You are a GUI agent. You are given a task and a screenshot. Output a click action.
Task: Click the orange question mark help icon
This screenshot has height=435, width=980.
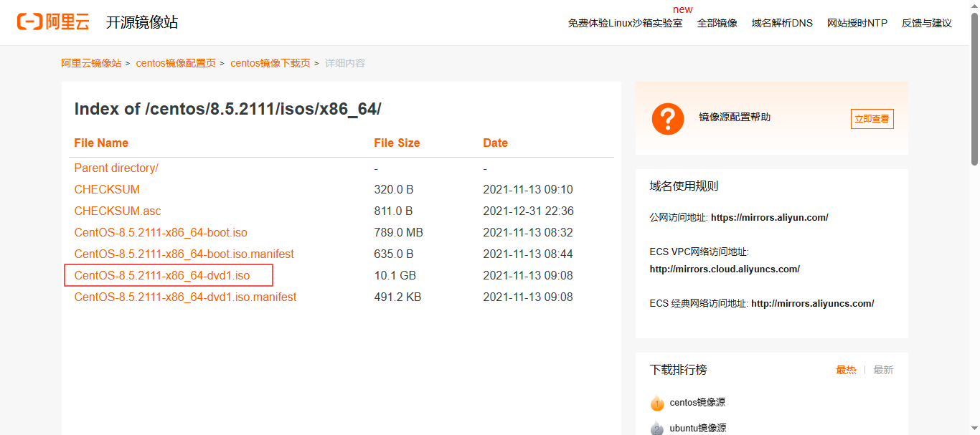pyautogui.click(x=668, y=118)
